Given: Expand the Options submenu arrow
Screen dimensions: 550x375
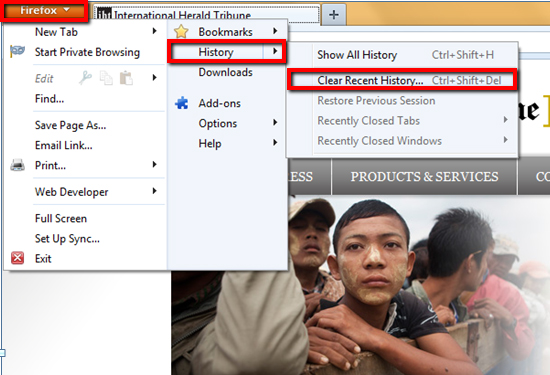Looking at the screenshot, I should click(x=275, y=122).
